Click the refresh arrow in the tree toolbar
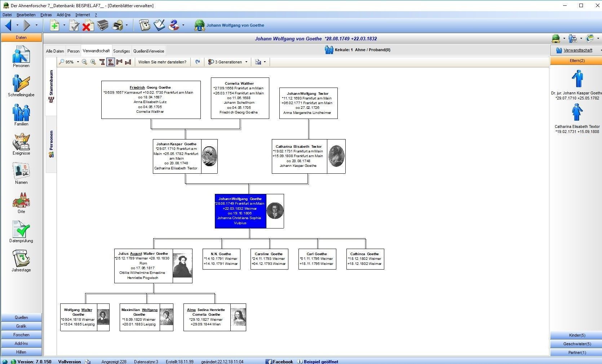 click(198, 62)
